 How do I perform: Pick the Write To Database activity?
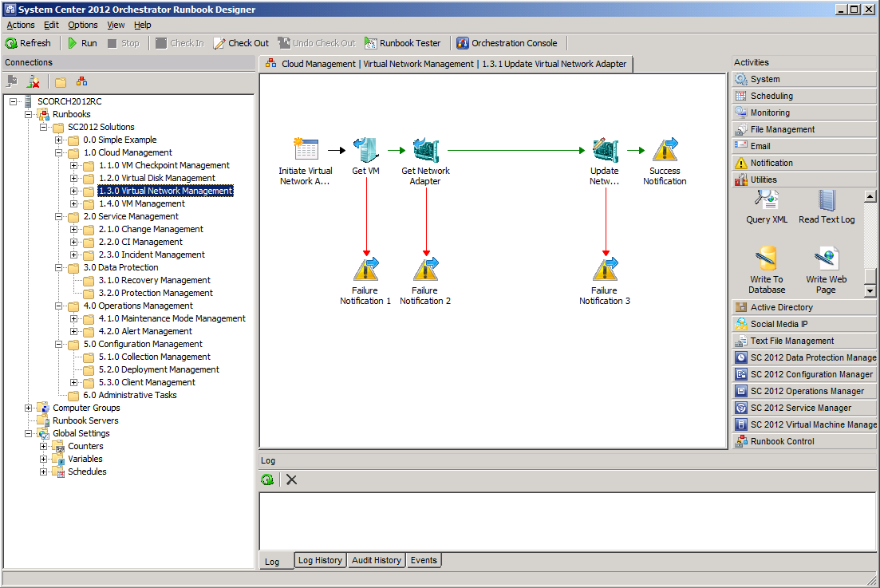click(767, 270)
